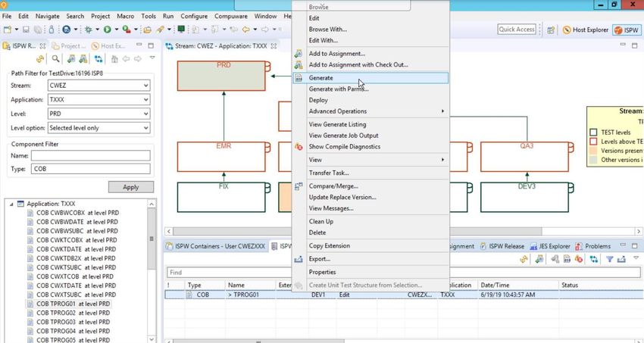Collapse the Application: TXXX tree node

point(11,204)
